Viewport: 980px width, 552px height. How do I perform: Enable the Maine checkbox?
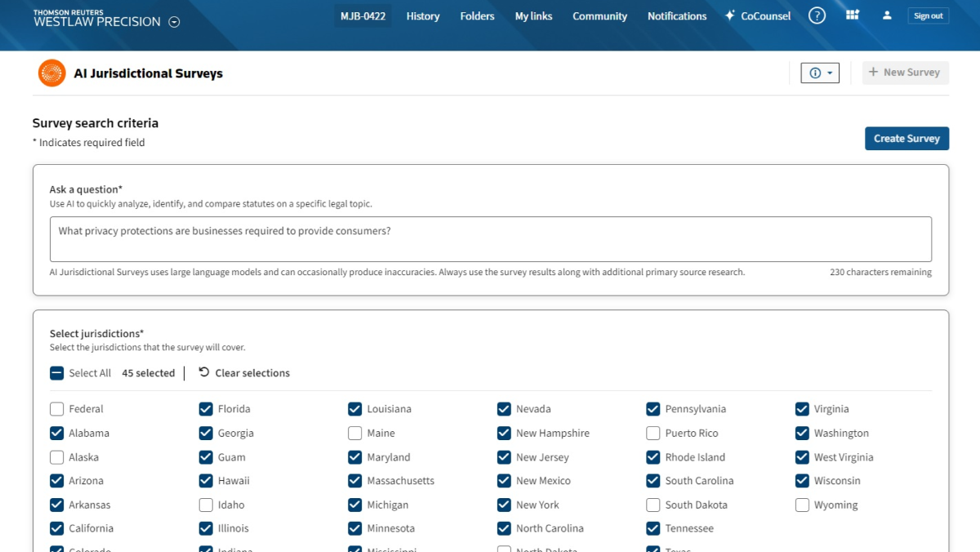click(x=354, y=433)
